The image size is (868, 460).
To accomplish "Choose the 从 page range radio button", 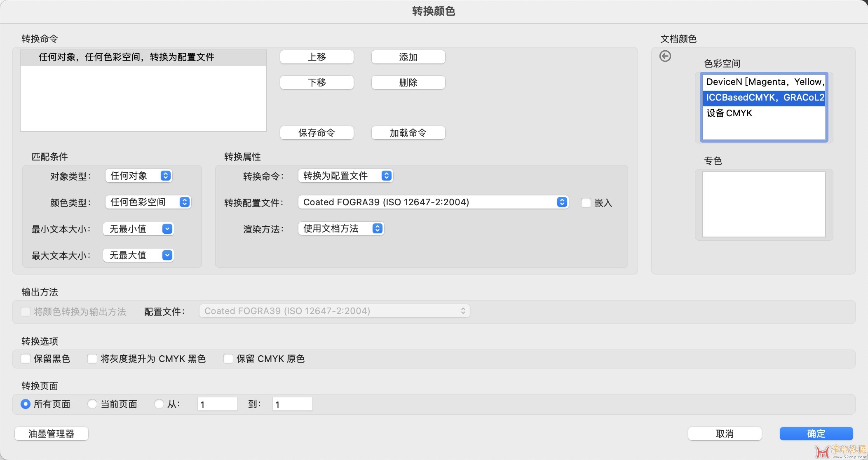I will 159,404.
